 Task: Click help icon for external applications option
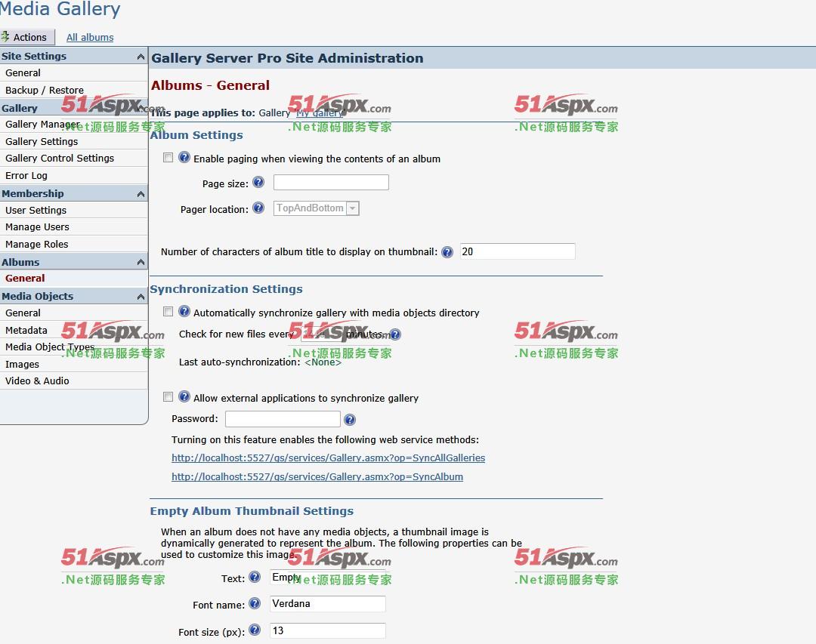pyautogui.click(x=184, y=396)
